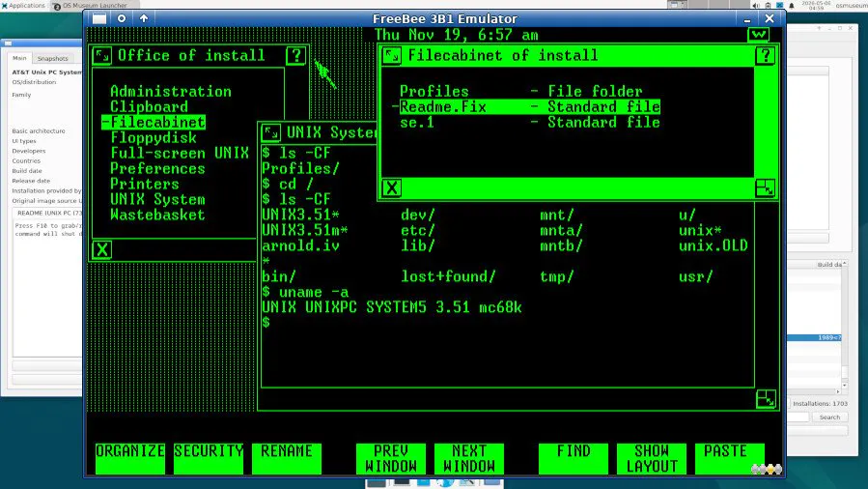Click circle icon in FreeBee titlebar
This screenshot has height=489, width=868.
tap(122, 18)
